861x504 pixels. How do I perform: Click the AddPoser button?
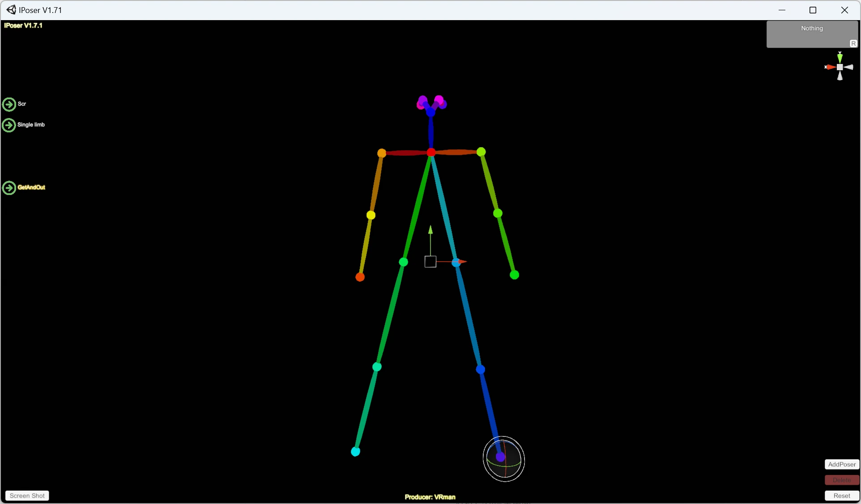[841, 464]
